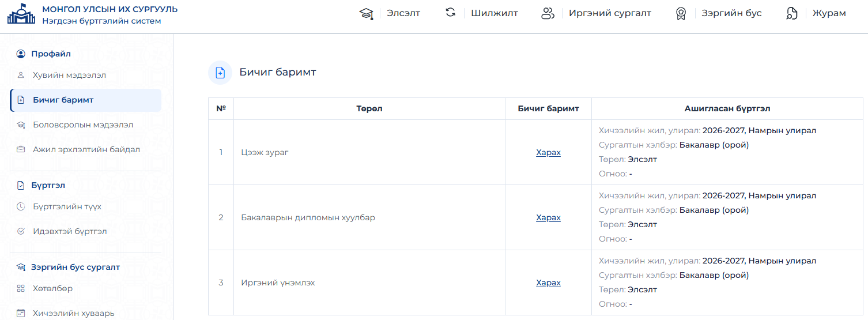Click the Зэргийн бус сургалт section heading
Viewport: 868px width, 320px height.
click(x=76, y=267)
